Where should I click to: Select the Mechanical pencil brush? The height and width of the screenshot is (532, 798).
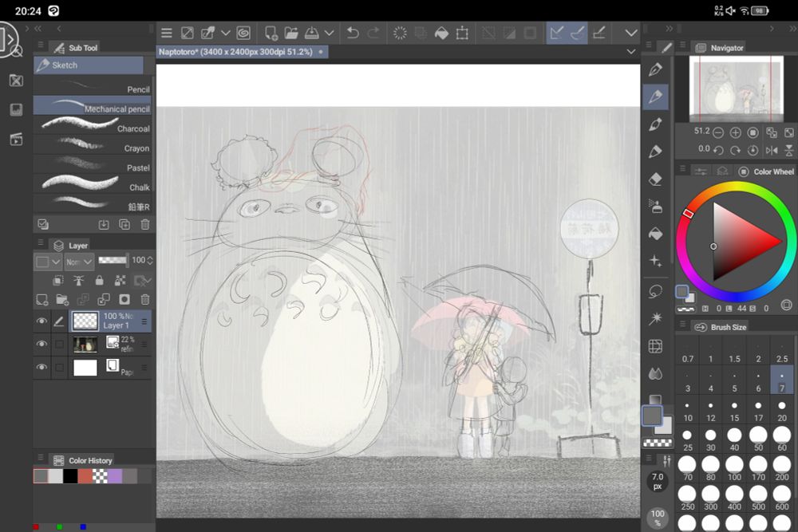(93, 106)
